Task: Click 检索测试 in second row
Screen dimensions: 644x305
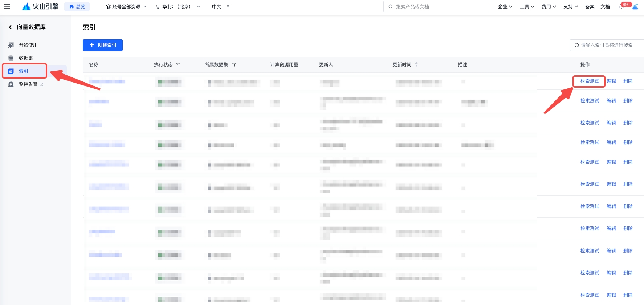Action: tap(590, 101)
